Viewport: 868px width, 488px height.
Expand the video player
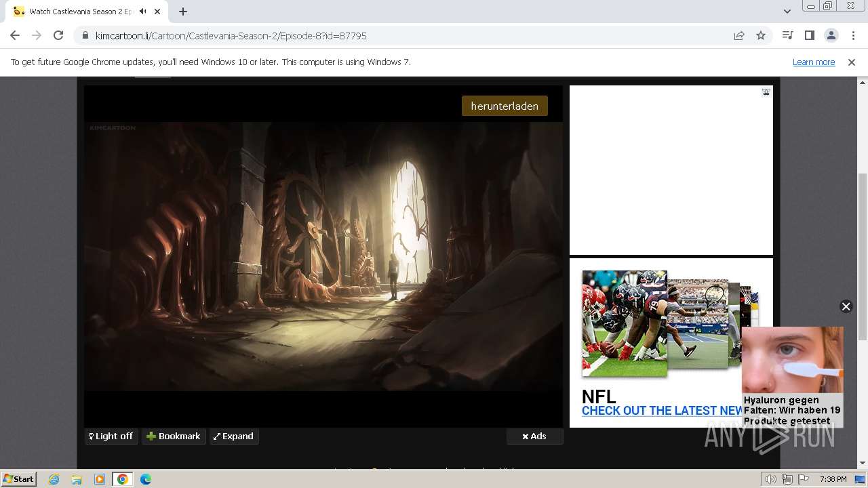coord(233,436)
